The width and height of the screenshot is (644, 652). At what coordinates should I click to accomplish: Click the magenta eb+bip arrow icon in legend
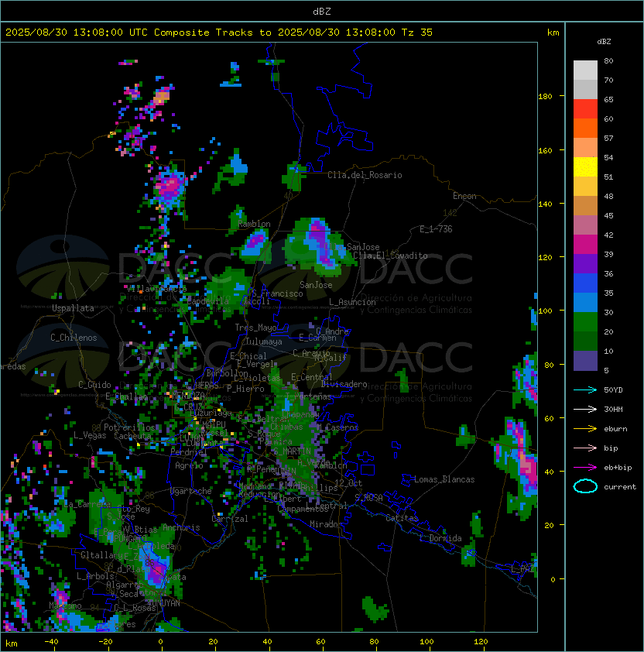point(585,468)
